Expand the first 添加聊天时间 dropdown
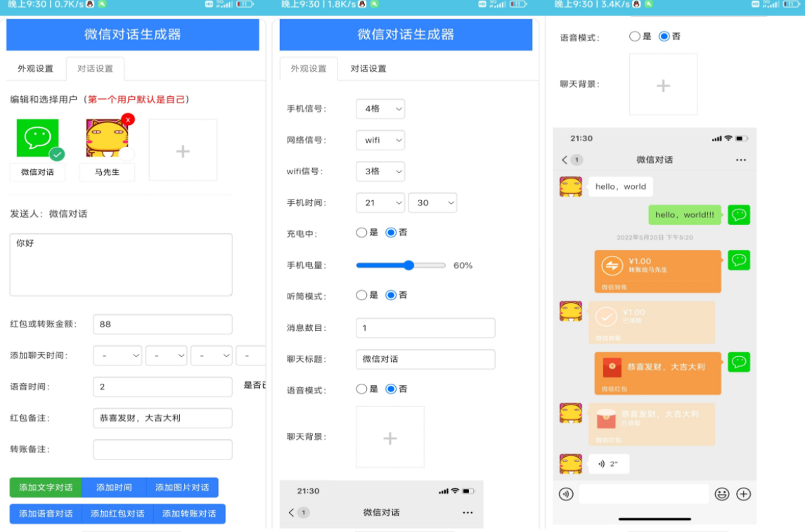The height and width of the screenshot is (532, 805). click(x=117, y=356)
